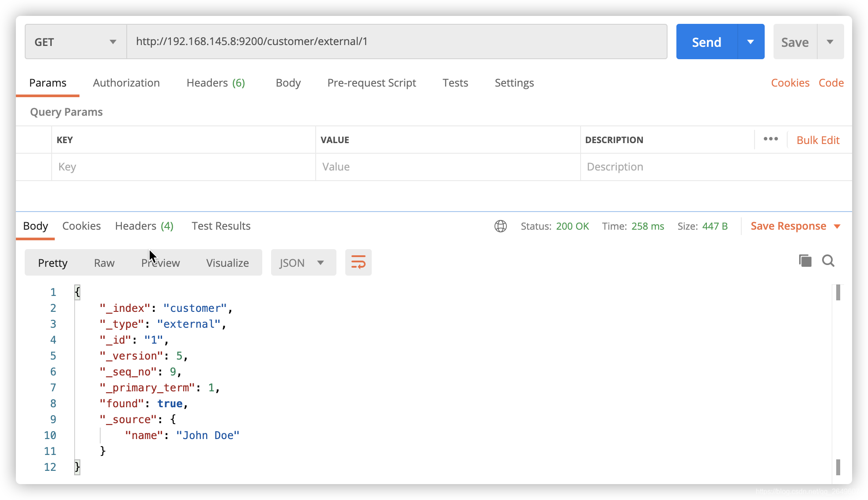Open the Pre-request Script tab

[371, 83]
